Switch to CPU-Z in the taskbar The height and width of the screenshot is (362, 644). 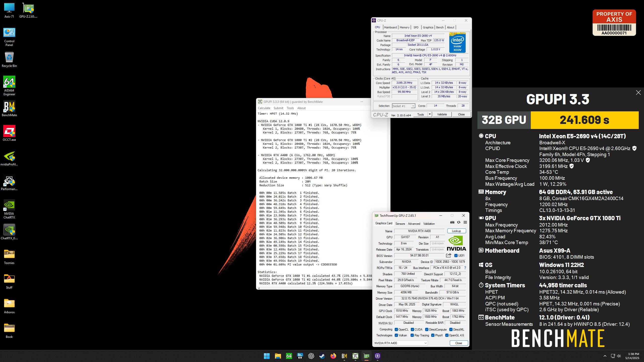click(377, 356)
